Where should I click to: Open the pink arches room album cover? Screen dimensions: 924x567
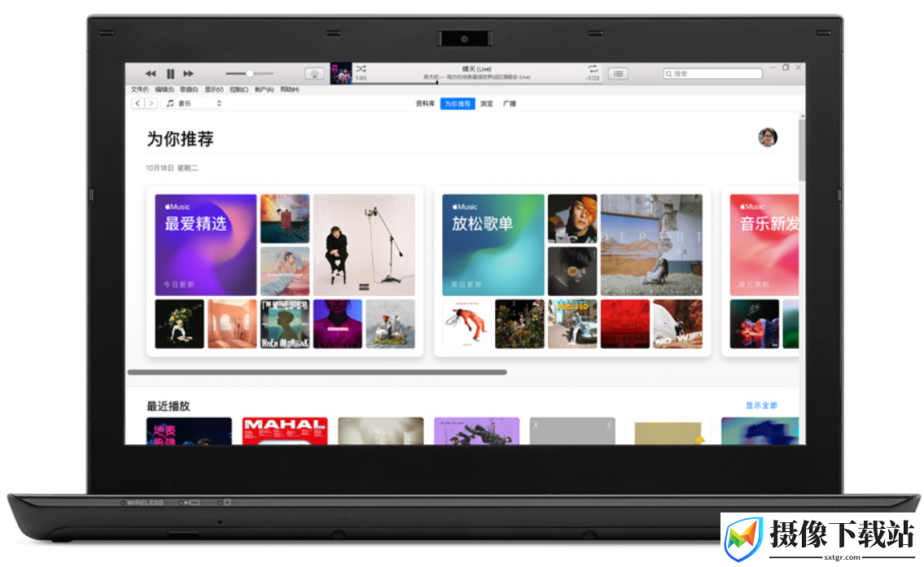tap(232, 324)
